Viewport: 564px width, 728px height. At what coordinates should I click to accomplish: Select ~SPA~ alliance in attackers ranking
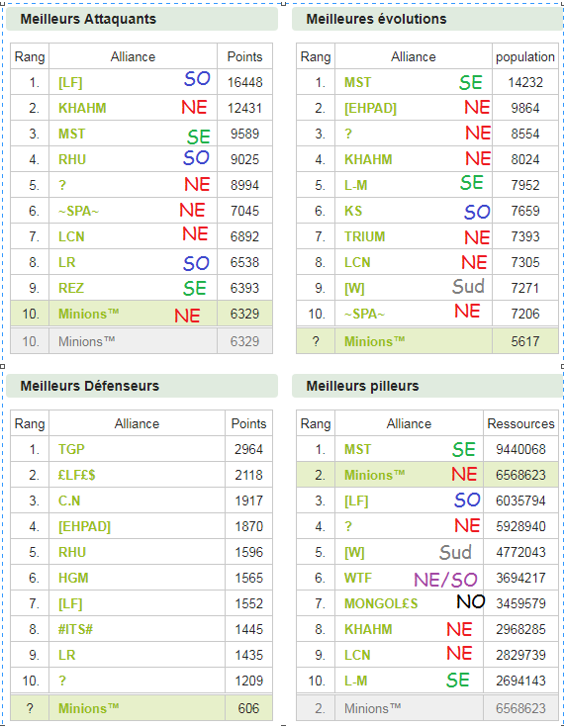pos(78,212)
